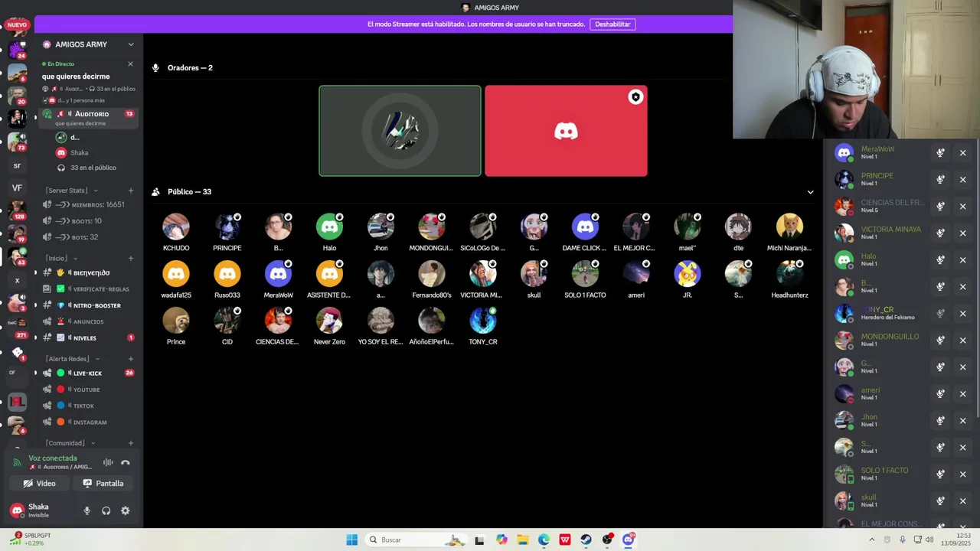This screenshot has width=980, height=551.
Task: Select the red Discord-logo speaker tile
Action: coord(566,131)
